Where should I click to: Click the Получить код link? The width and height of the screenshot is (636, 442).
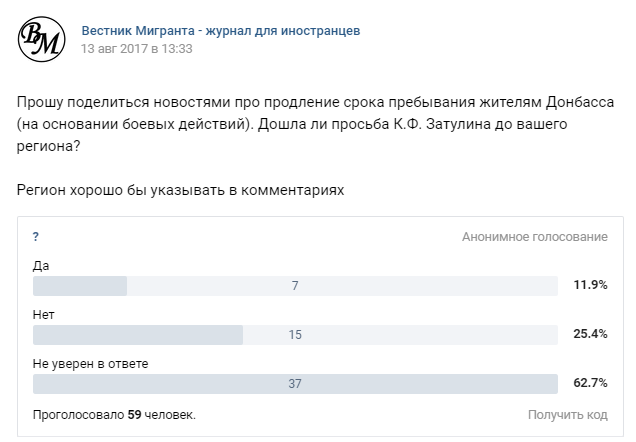coord(567,413)
